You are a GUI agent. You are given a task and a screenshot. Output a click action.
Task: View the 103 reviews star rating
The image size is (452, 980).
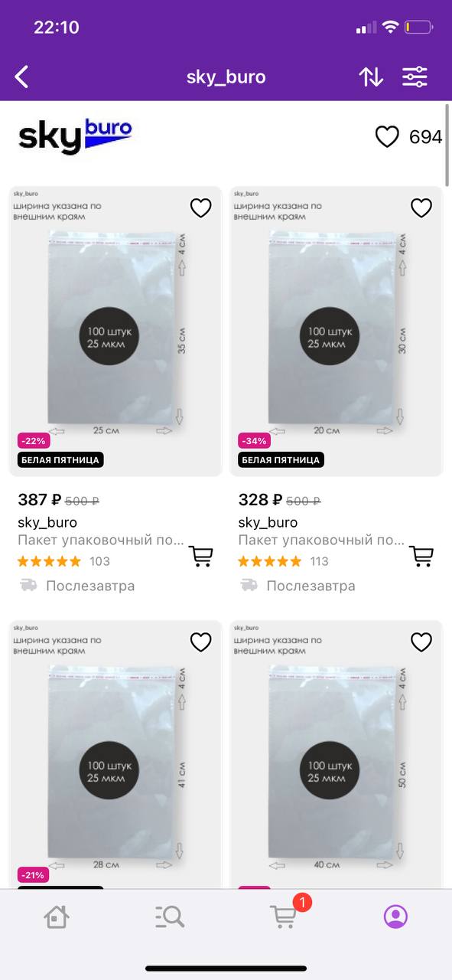click(64, 561)
